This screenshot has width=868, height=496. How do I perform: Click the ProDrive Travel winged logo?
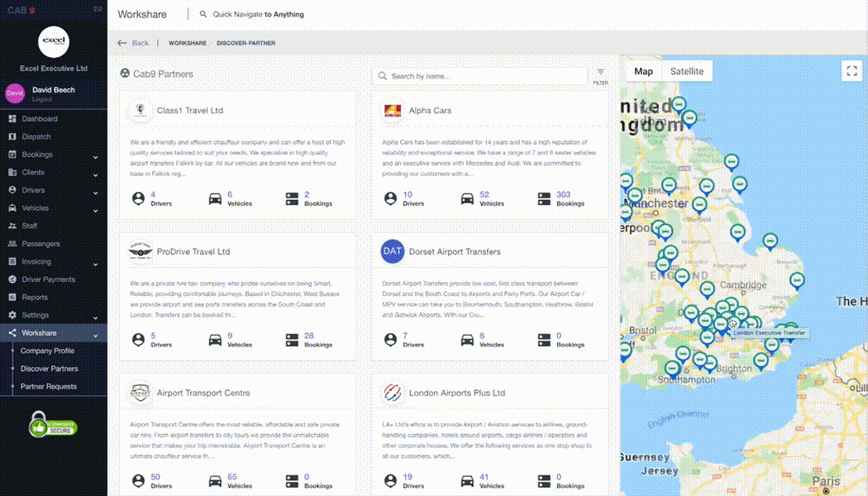pyautogui.click(x=140, y=251)
